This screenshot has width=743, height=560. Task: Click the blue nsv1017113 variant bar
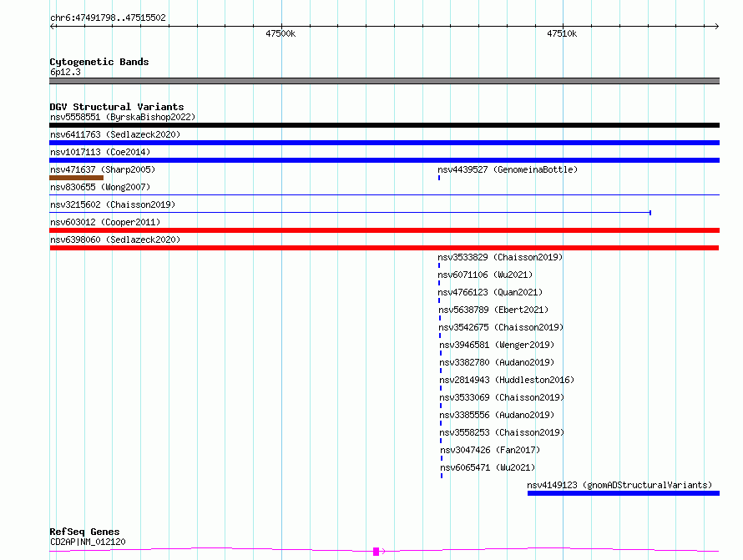click(x=384, y=160)
